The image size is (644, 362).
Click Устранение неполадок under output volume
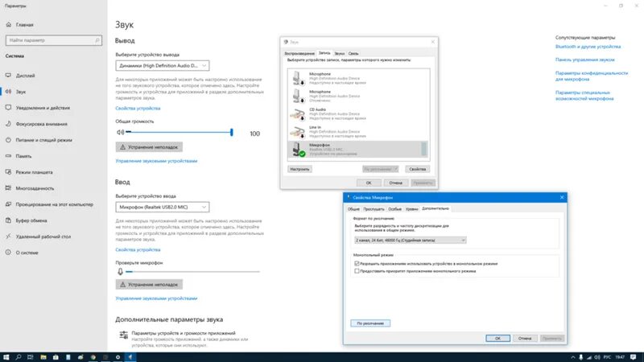149,147
